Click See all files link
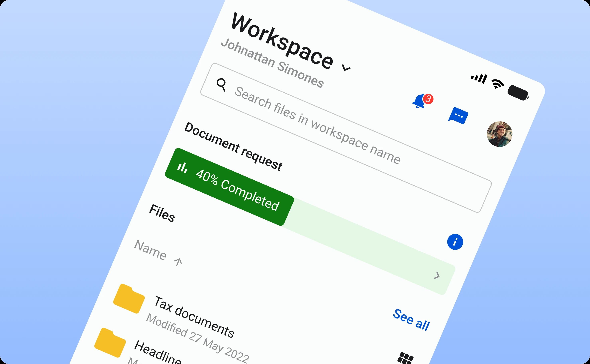Image resolution: width=590 pixels, height=364 pixels. tap(411, 320)
